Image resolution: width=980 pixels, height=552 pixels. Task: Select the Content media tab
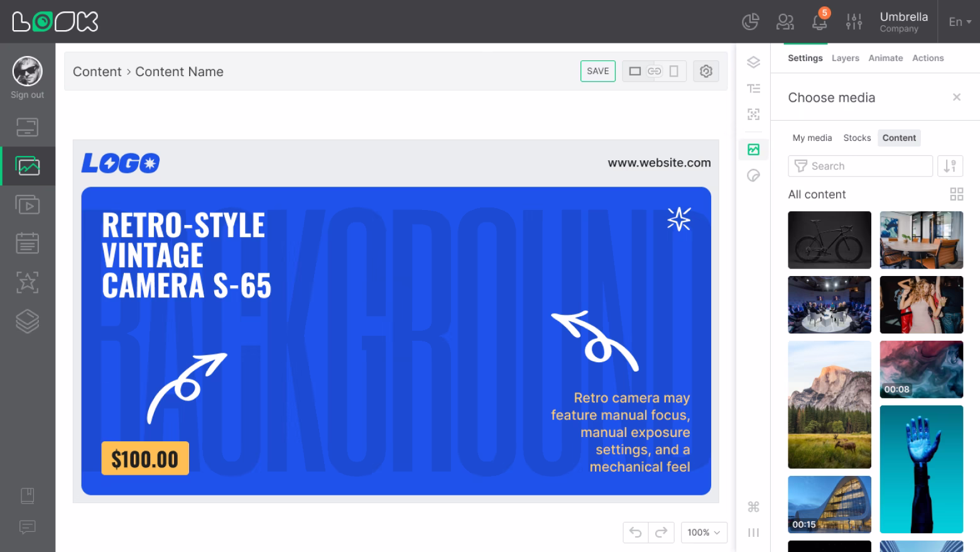coord(899,138)
